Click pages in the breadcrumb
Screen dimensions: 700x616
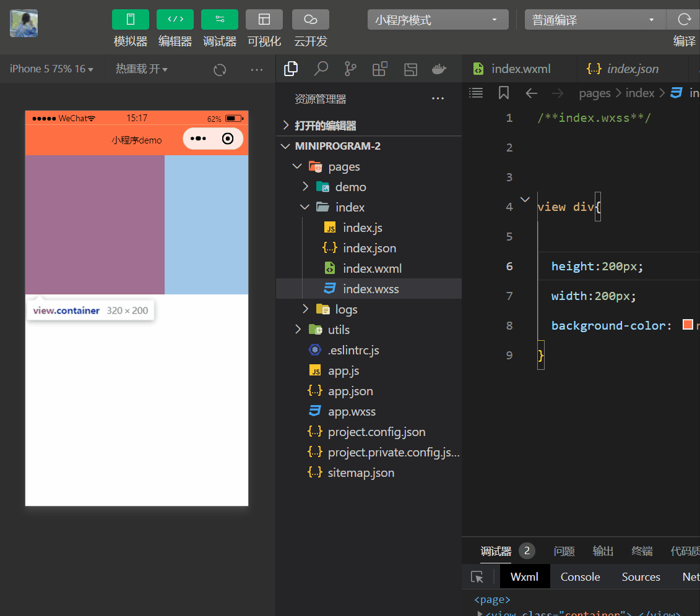[x=595, y=93]
